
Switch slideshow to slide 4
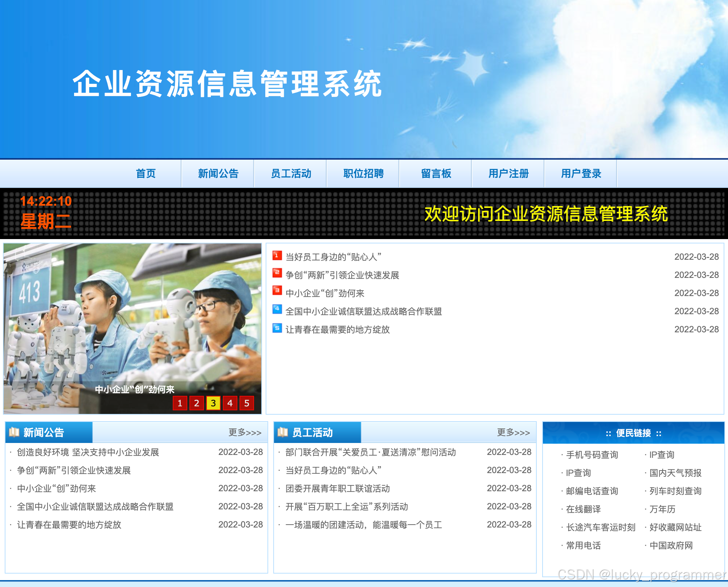point(230,403)
